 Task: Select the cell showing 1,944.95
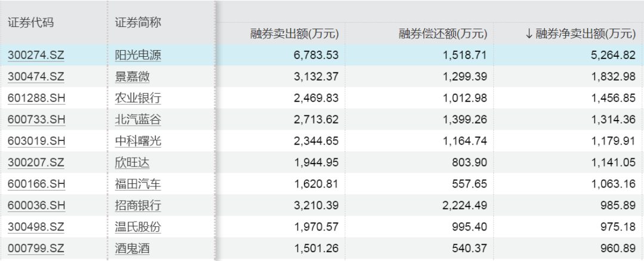(x=281, y=162)
